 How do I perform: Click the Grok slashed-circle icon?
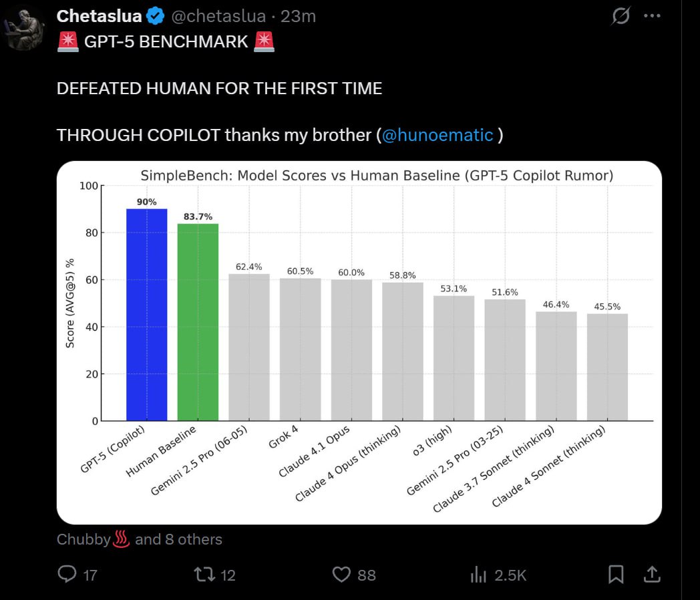coord(621,15)
